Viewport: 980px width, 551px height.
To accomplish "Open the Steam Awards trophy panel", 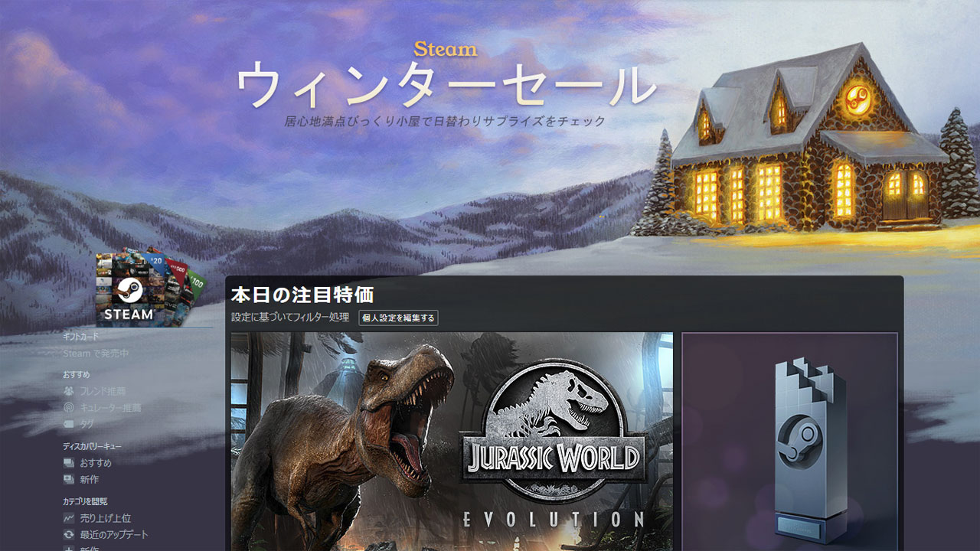I will (x=789, y=442).
